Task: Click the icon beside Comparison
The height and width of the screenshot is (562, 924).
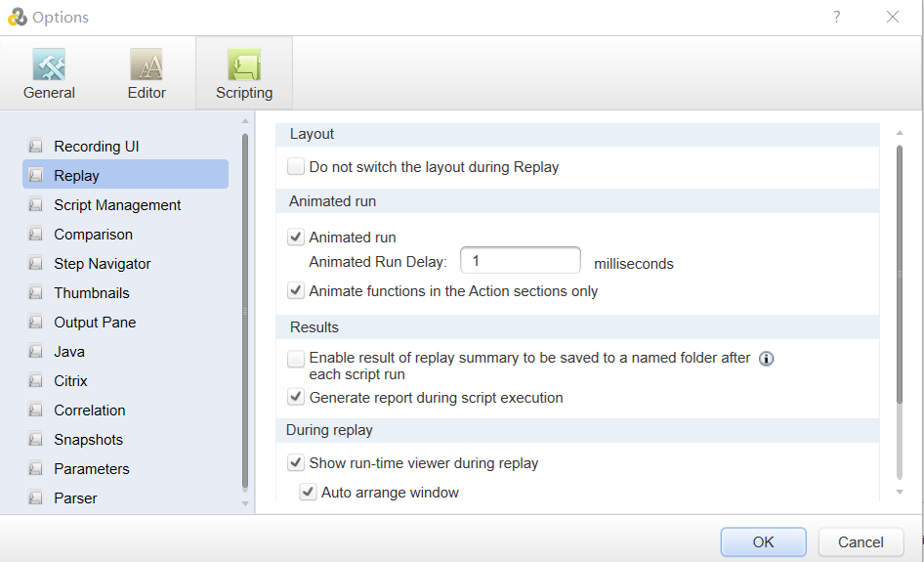Action: (35, 235)
